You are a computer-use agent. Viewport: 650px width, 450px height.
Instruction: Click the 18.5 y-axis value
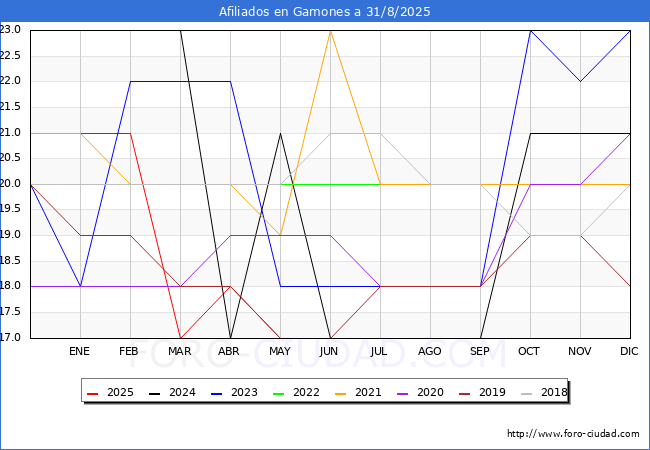pos(10,261)
